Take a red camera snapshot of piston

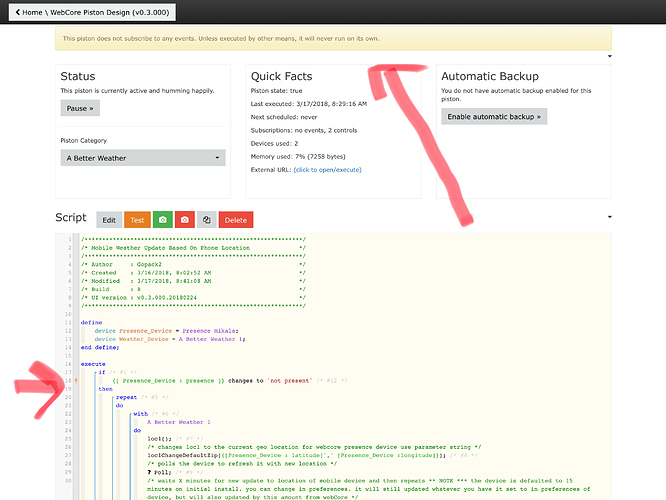click(x=185, y=220)
